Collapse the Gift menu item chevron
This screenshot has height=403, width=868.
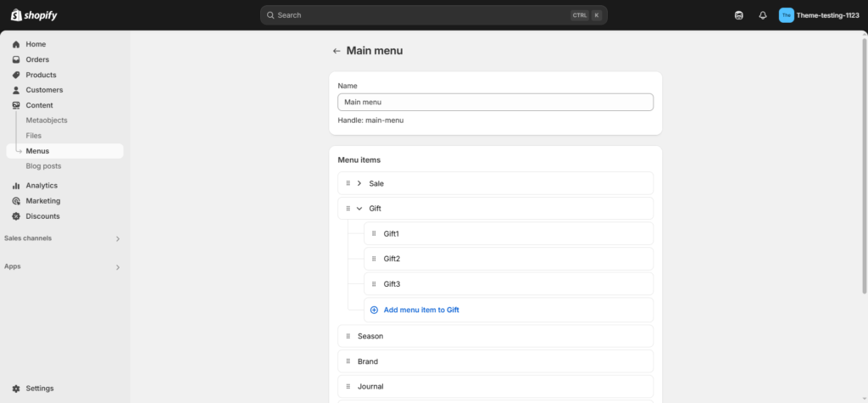[x=359, y=209]
